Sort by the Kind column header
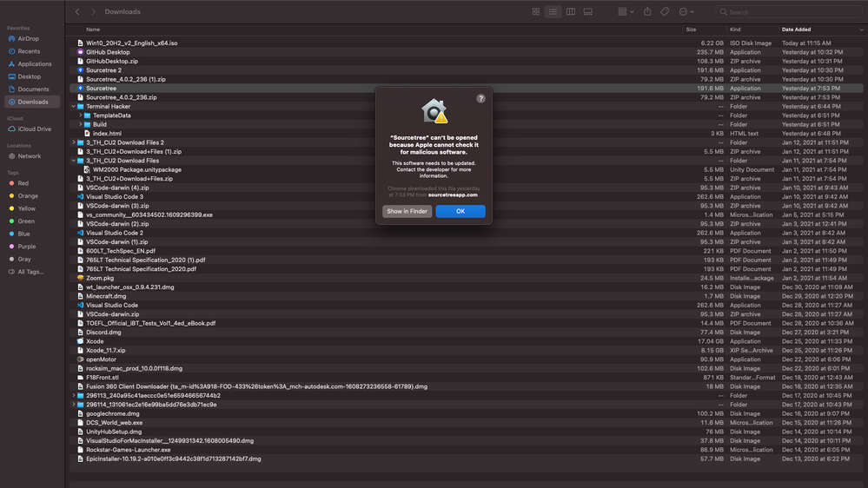Viewport: 868px width, 488px height. pos(735,30)
